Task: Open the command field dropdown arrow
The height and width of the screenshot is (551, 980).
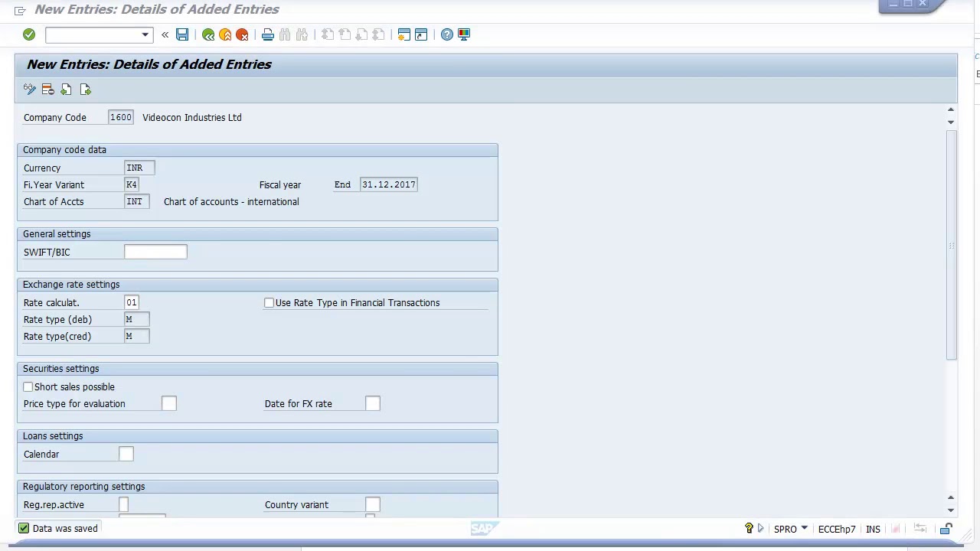Action: [x=145, y=34]
